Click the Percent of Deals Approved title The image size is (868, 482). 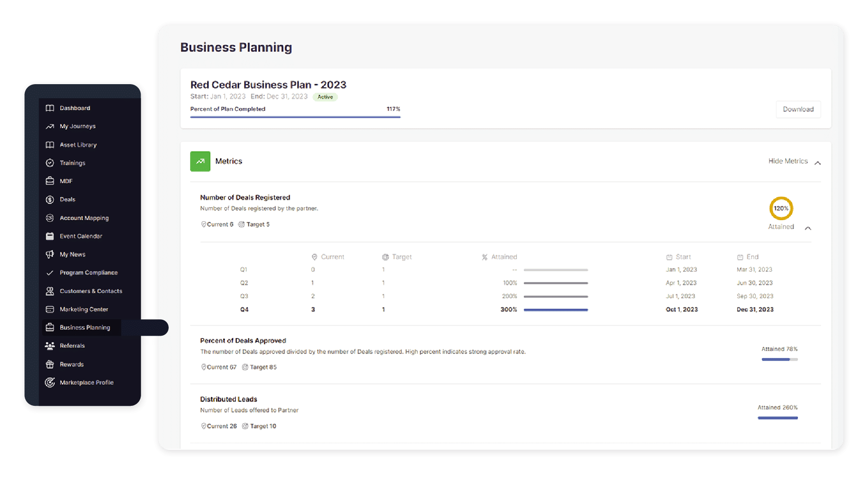pos(243,341)
